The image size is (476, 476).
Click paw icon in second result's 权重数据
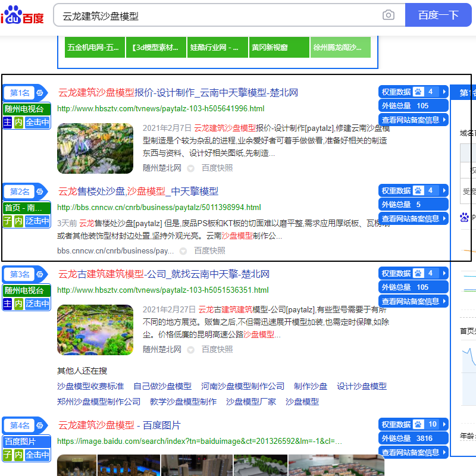pos(418,190)
